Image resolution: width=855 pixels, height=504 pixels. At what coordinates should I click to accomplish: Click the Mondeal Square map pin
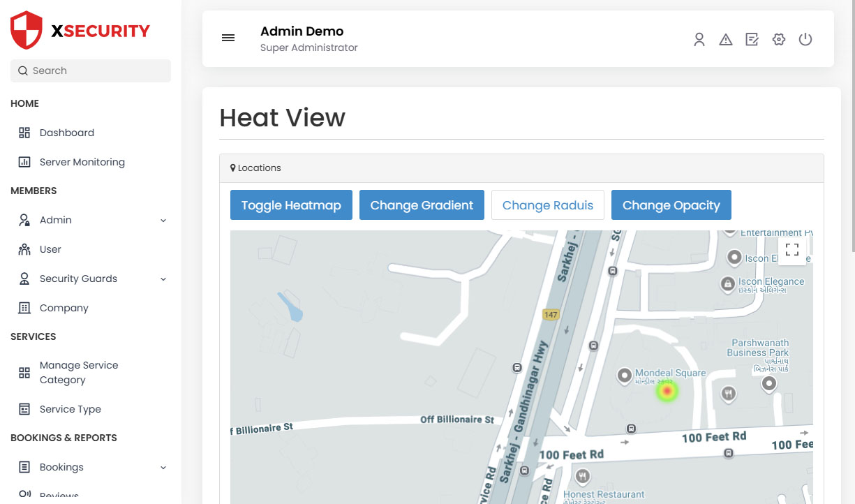(x=625, y=376)
